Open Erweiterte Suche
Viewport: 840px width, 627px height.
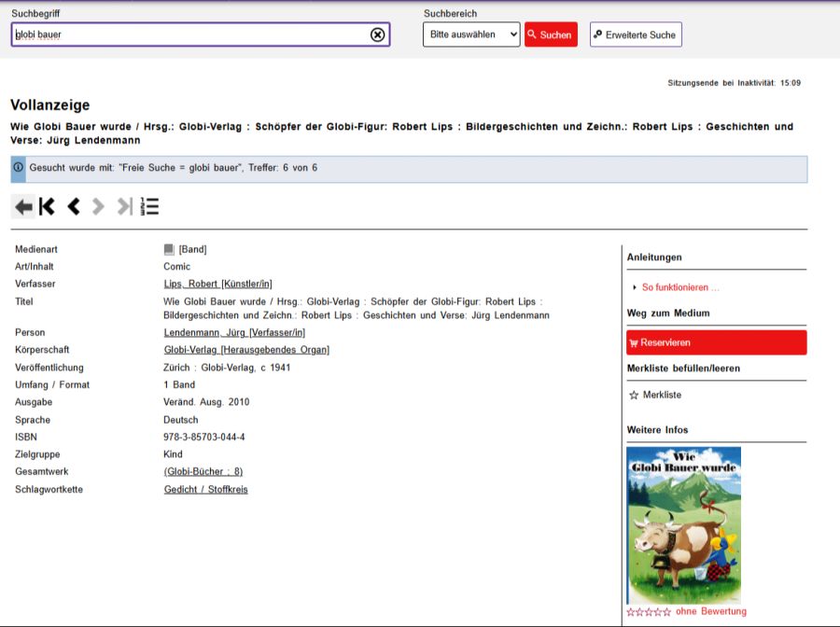pos(635,35)
